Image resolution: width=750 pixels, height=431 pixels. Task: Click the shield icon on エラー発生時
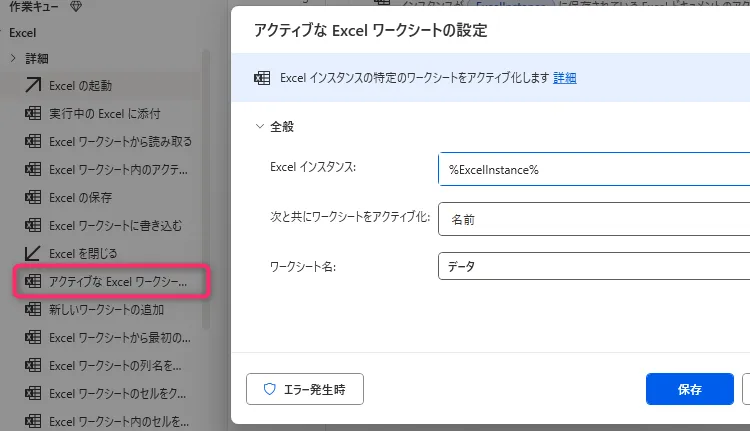[269, 389]
